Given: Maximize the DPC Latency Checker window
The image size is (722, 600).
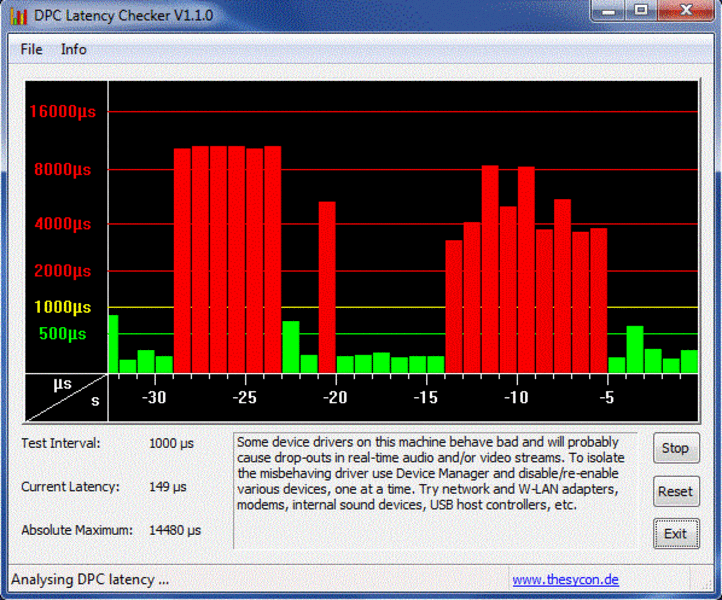Looking at the screenshot, I should click(641, 11).
